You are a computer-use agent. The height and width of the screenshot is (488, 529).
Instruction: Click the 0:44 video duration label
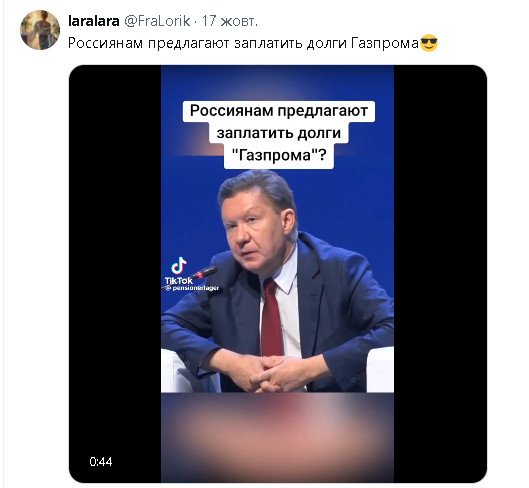[x=101, y=461]
